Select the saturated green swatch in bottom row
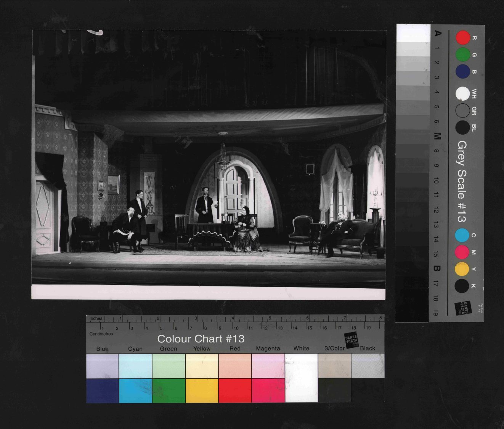Viewport: 504px width, 429px height. [x=169, y=390]
